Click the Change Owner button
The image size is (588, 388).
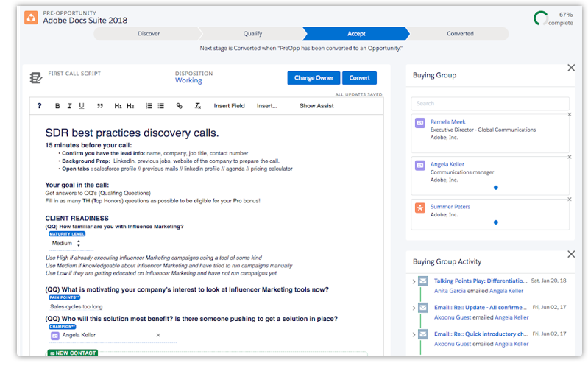[x=314, y=78]
